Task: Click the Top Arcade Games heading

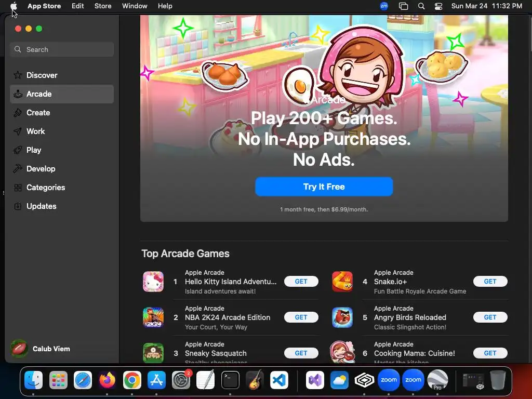Action: pos(185,254)
